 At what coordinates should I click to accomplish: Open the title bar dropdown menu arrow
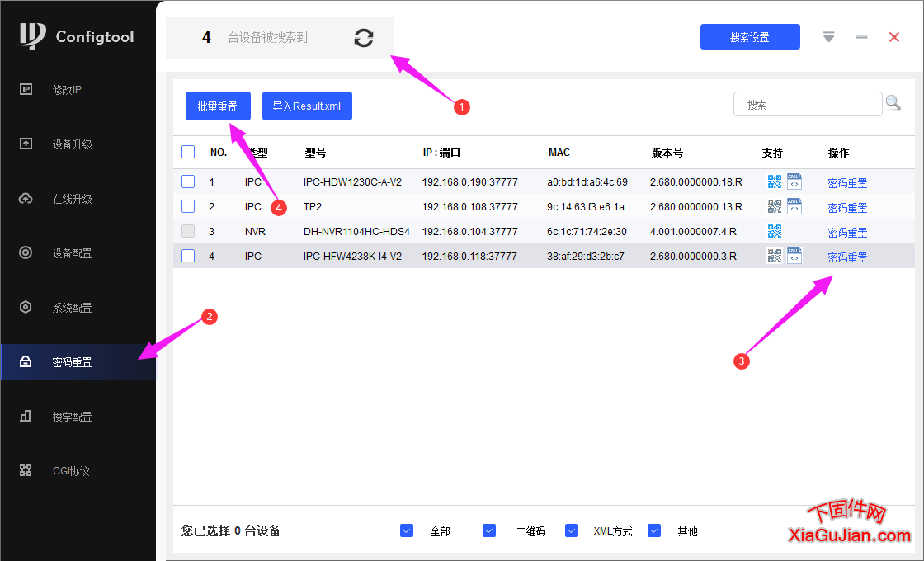tap(829, 37)
